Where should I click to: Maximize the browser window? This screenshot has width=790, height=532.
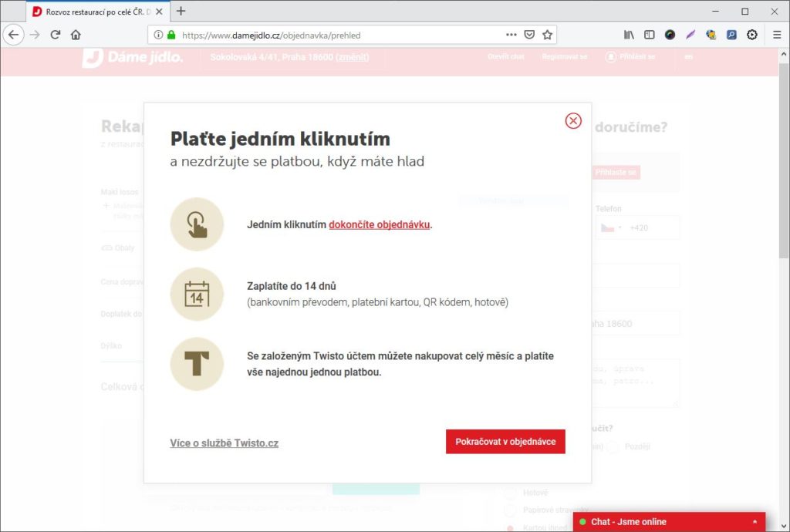[744, 11]
